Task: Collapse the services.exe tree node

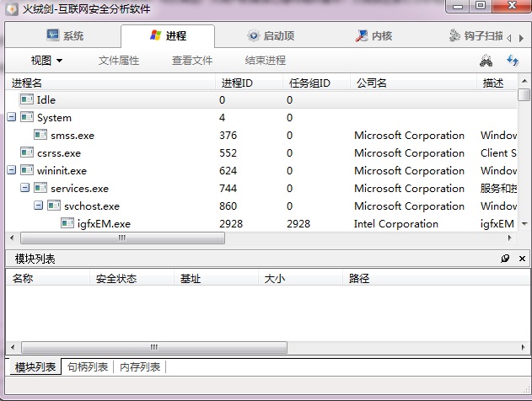Action: coord(25,189)
